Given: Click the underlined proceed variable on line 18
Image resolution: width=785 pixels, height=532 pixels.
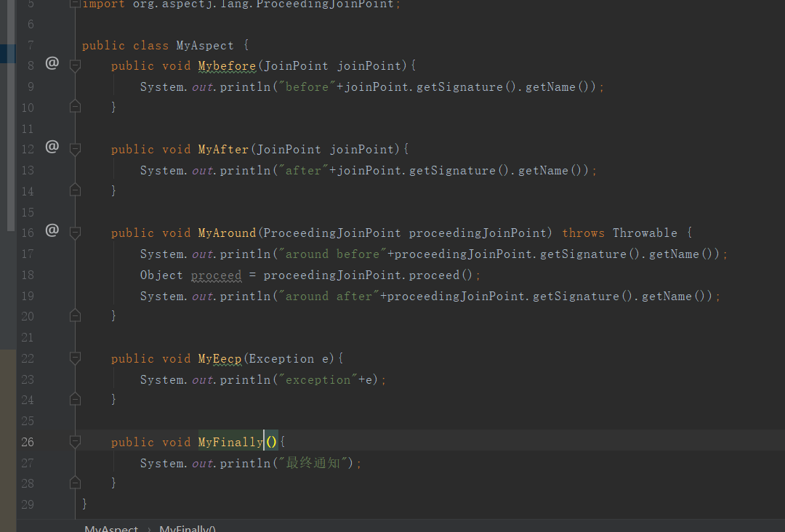Looking at the screenshot, I should click(x=216, y=275).
